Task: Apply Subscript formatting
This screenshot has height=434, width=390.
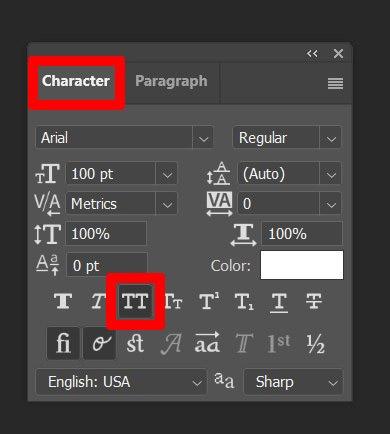Action: tap(244, 302)
